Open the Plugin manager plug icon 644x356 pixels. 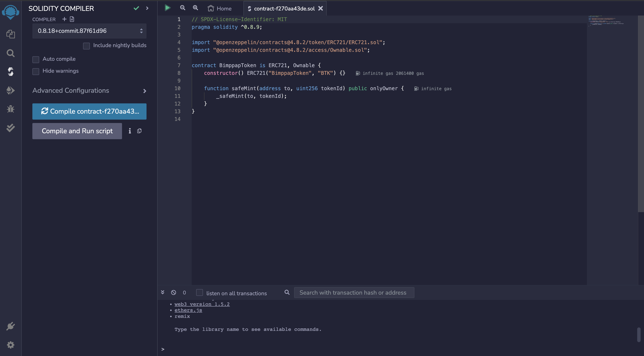click(10, 326)
